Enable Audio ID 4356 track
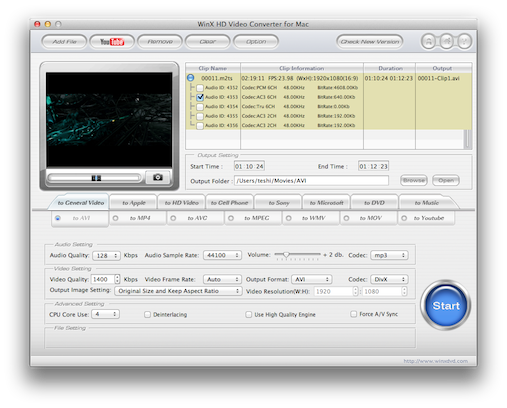This screenshot has width=507, height=408. click(x=200, y=126)
